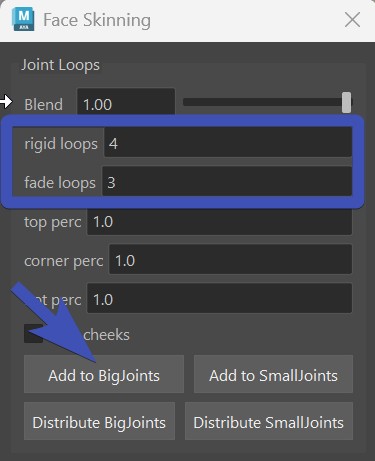Click the corner perc label text
Screen dimensions: 375x461
pyautogui.click(x=64, y=261)
